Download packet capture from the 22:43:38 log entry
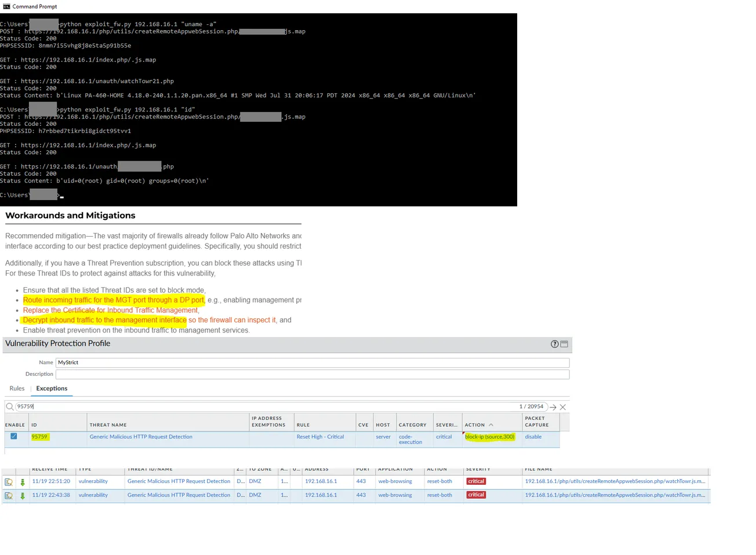The width and height of the screenshot is (756, 555). [x=22, y=495]
